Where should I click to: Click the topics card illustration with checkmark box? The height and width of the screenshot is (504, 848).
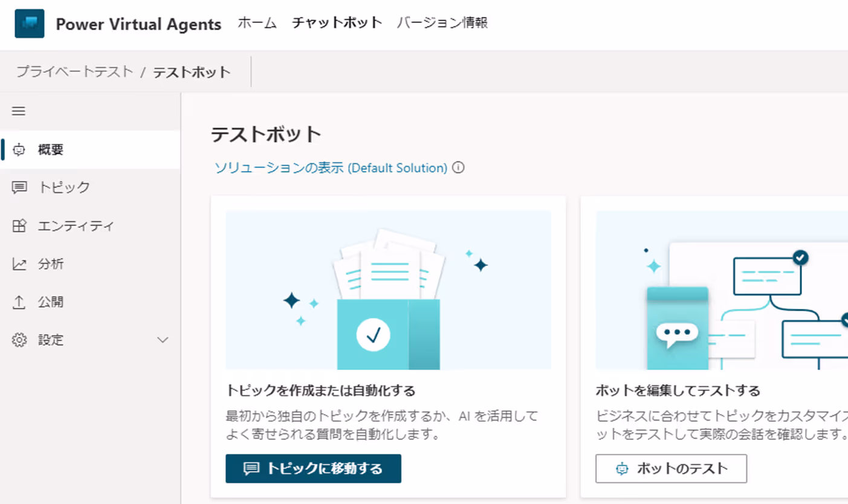tap(388, 290)
